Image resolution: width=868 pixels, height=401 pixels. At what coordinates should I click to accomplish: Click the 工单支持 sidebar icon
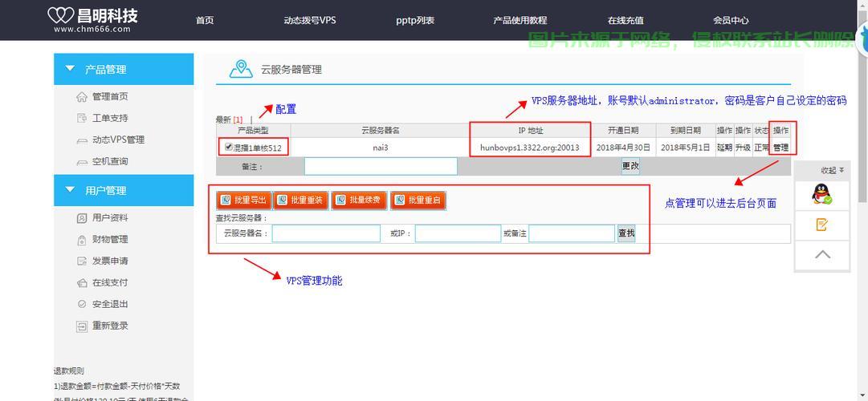click(81, 119)
